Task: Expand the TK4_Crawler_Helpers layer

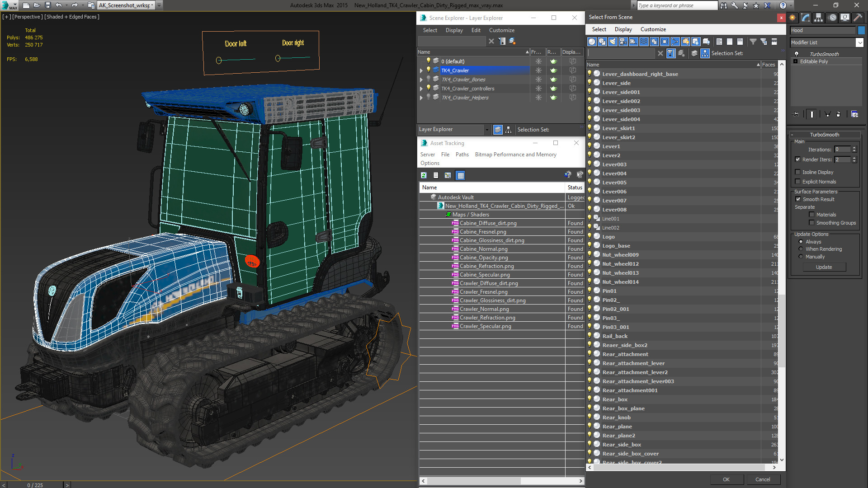Action: tap(421, 98)
